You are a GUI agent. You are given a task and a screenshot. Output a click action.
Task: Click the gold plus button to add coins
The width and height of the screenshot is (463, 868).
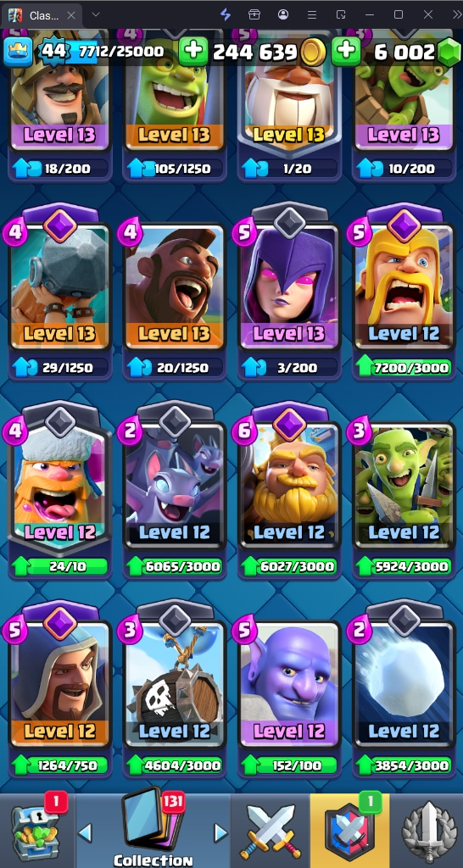point(193,52)
